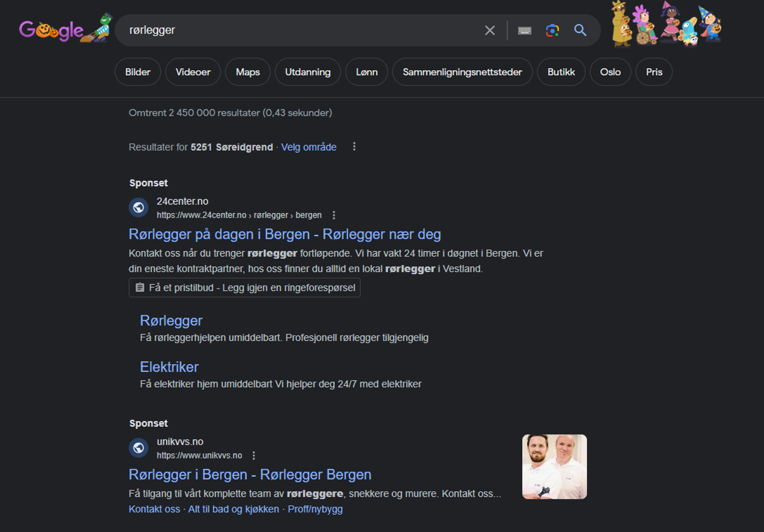Open Rørlegger i Bergen - Rørlegger Bergen result
The image size is (764, 532).
(x=250, y=475)
